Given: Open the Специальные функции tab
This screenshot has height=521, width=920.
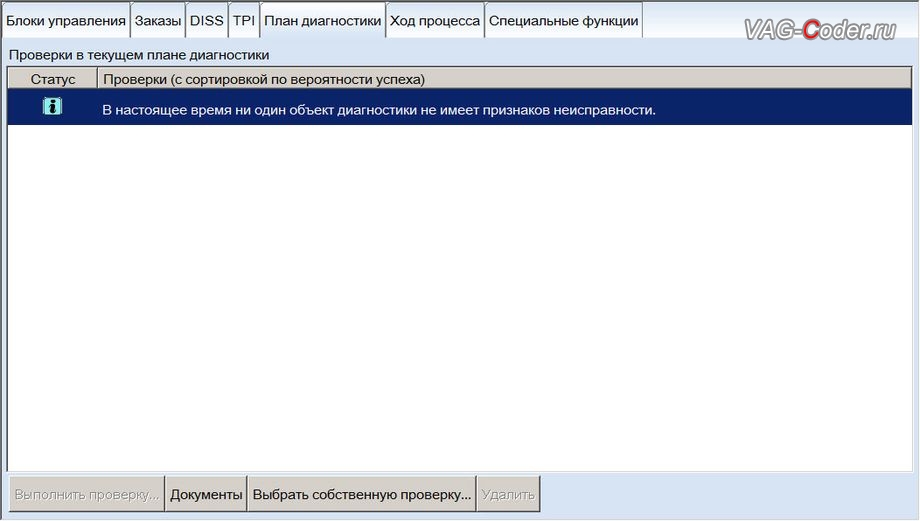Looking at the screenshot, I should click(563, 21).
